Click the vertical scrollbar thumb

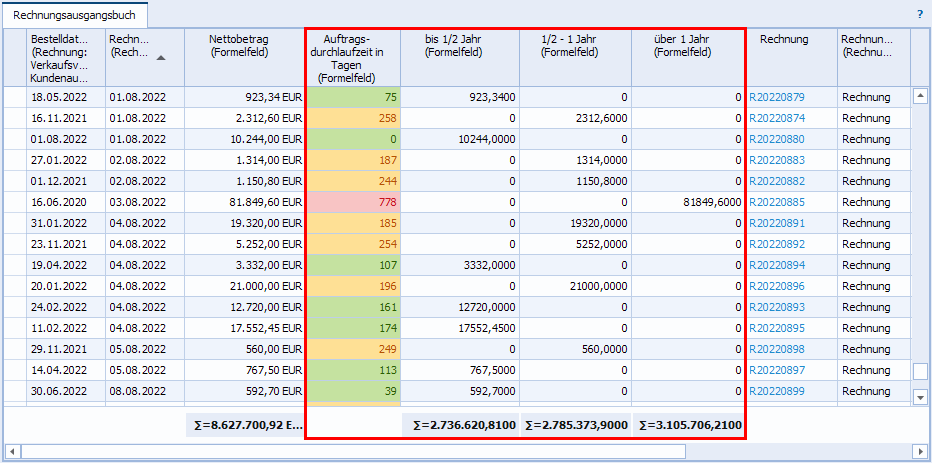[x=920, y=371]
